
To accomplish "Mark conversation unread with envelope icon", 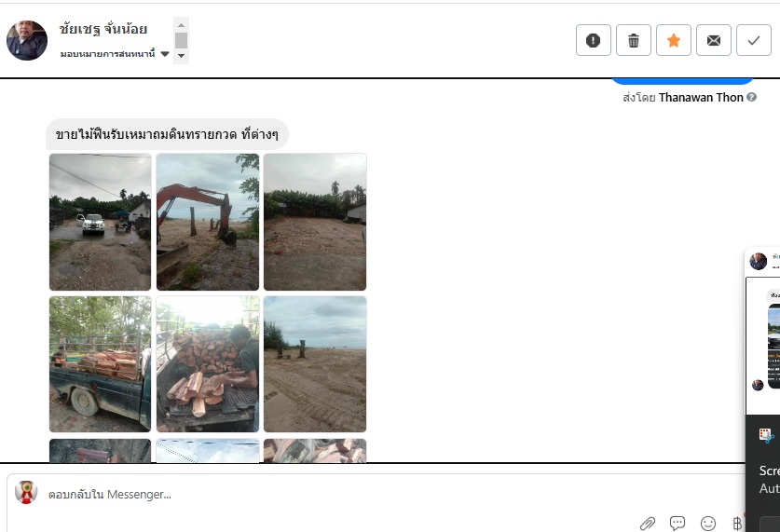I will point(713,40).
